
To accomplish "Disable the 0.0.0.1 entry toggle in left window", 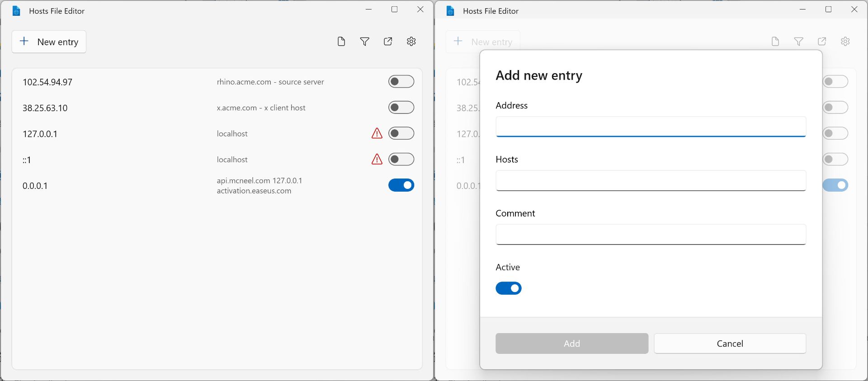I will click(x=401, y=185).
